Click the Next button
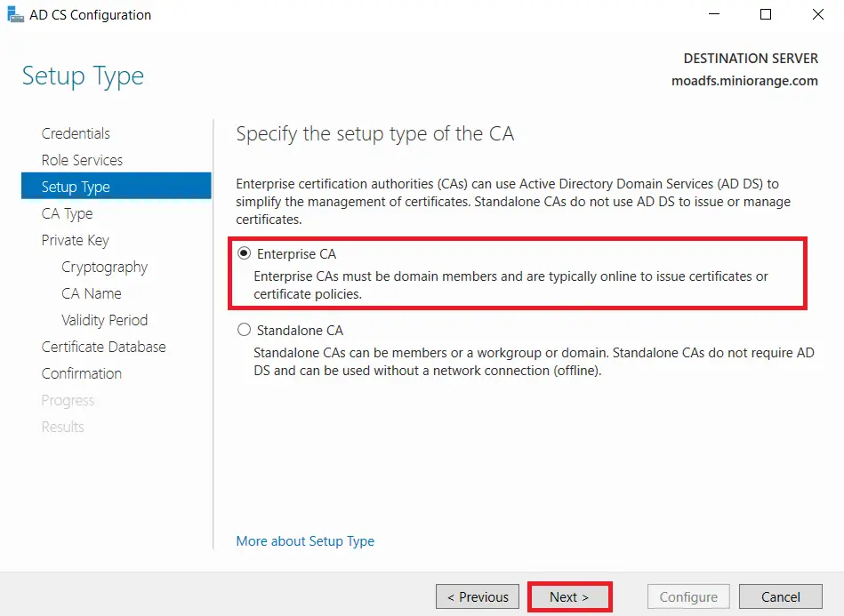844x616 pixels. click(568, 596)
